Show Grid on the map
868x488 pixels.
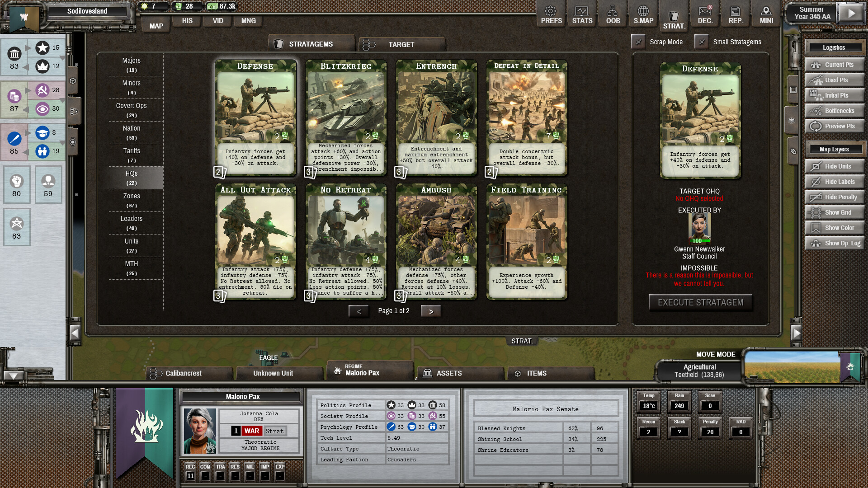[x=834, y=212]
